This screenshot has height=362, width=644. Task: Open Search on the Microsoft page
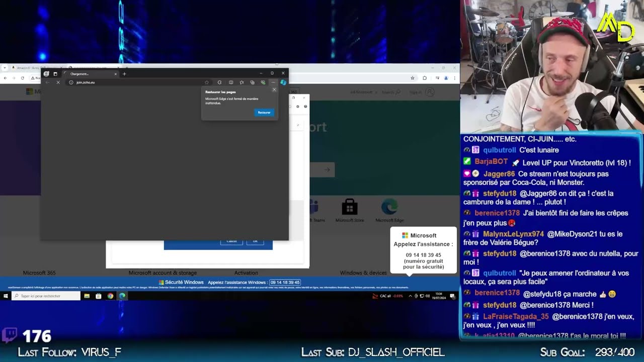click(391, 92)
